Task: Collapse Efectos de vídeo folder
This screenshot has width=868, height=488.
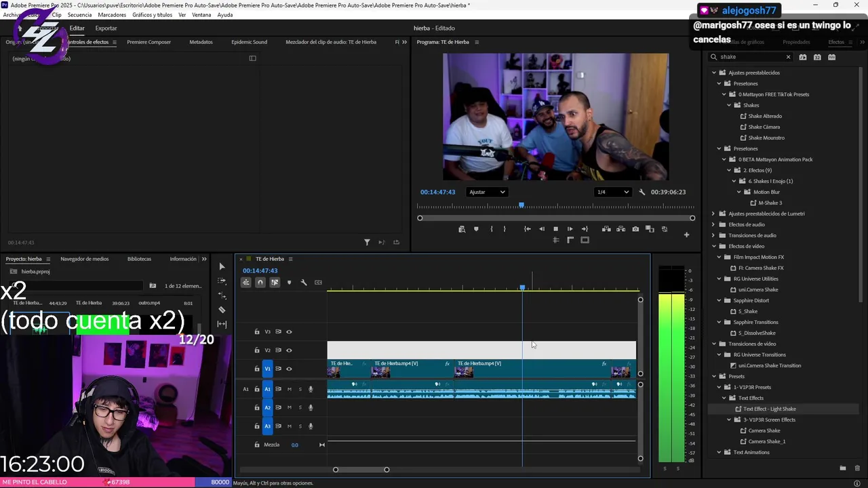Action: tap(713, 246)
